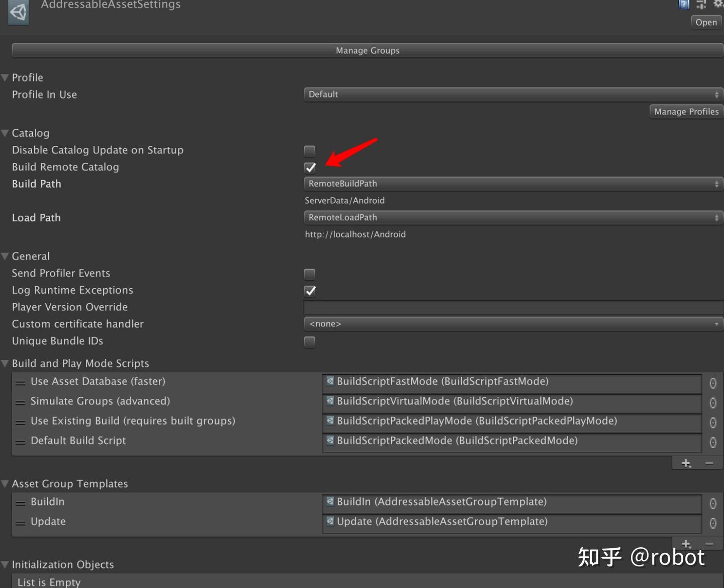Viewport: 724px width, 588px height.
Task: Remove a build script with the minus button
Action: [x=709, y=463]
